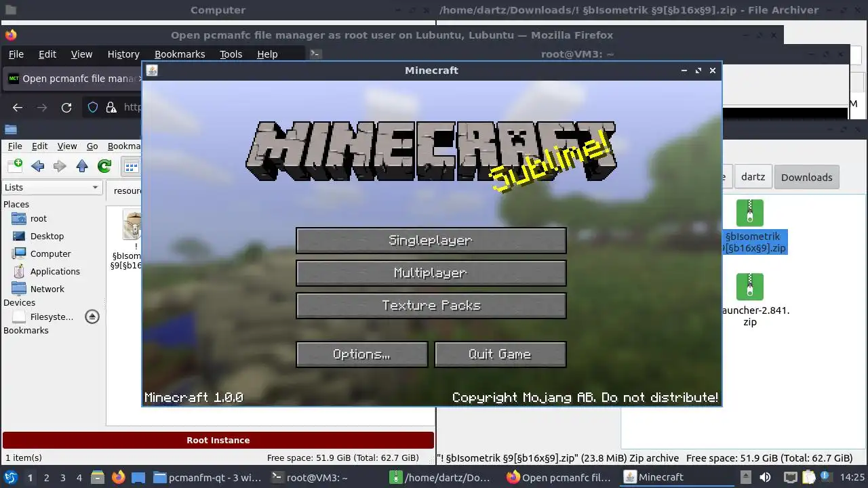Select root in Places sidebar

pyautogui.click(x=38, y=218)
